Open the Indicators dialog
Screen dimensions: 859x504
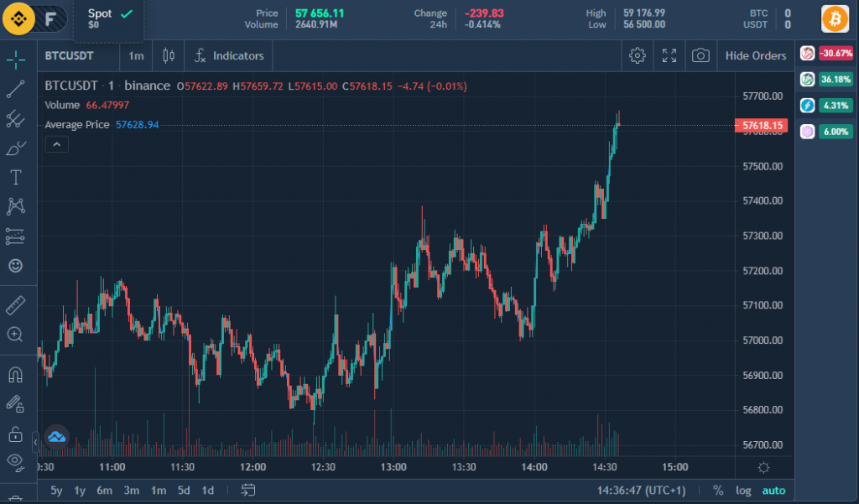tap(228, 55)
